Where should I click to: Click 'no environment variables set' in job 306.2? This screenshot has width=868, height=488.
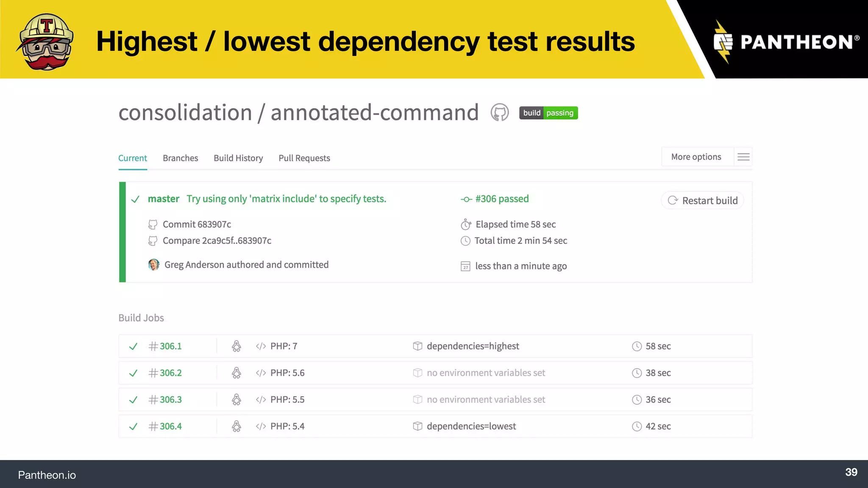pyautogui.click(x=486, y=373)
